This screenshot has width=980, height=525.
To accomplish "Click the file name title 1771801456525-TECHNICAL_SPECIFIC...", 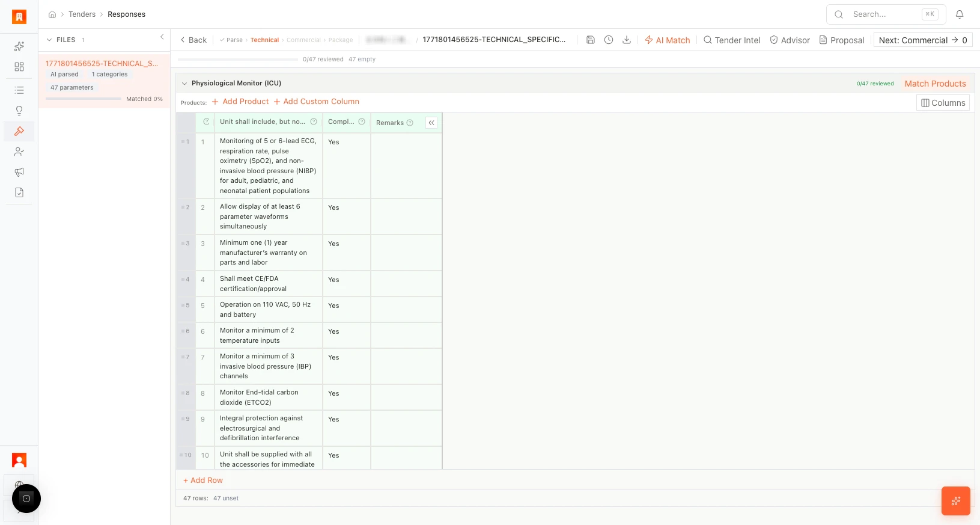I will [x=494, y=40].
